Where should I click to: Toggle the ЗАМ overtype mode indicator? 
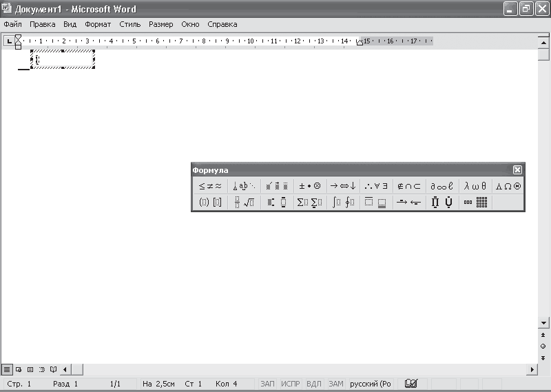tap(336, 384)
